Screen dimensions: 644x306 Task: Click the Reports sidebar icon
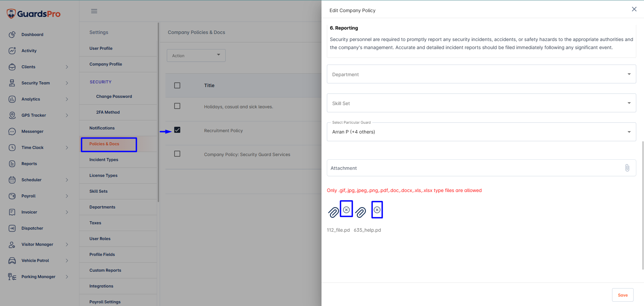click(12, 164)
